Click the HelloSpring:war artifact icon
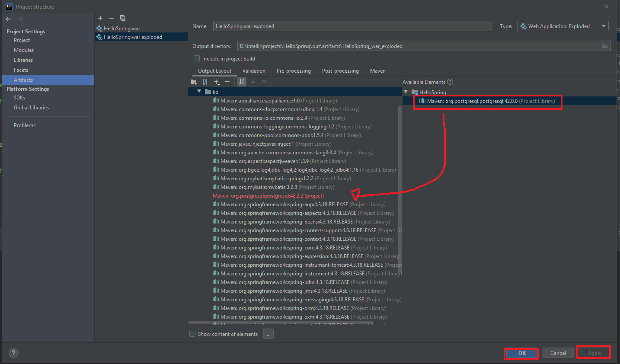Image resolution: width=620 pixels, height=364 pixels. coord(99,29)
